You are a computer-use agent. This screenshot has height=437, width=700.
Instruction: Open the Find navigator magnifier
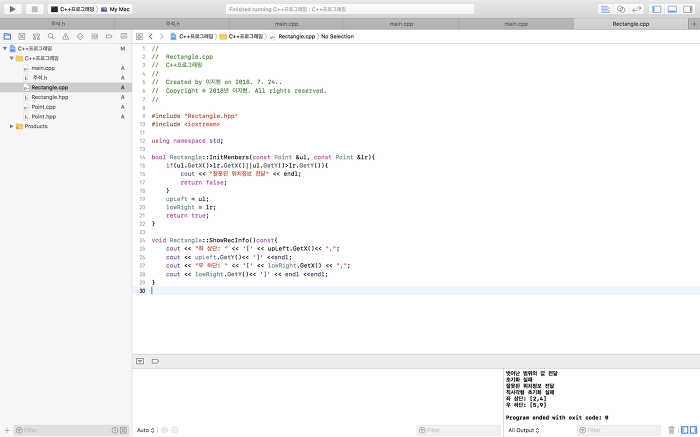tap(51, 37)
